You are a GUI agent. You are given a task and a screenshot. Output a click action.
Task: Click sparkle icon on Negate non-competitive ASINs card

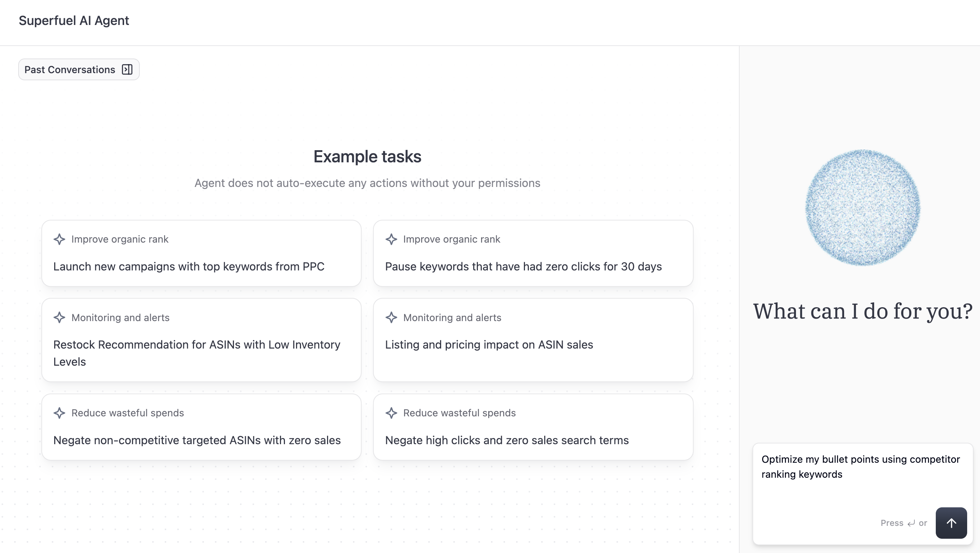click(59, 413)
